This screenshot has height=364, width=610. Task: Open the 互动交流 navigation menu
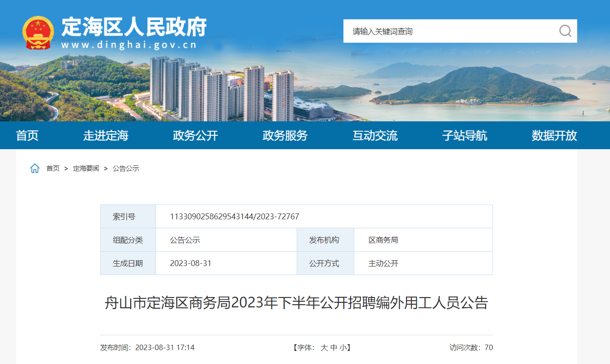click(375, 135)
